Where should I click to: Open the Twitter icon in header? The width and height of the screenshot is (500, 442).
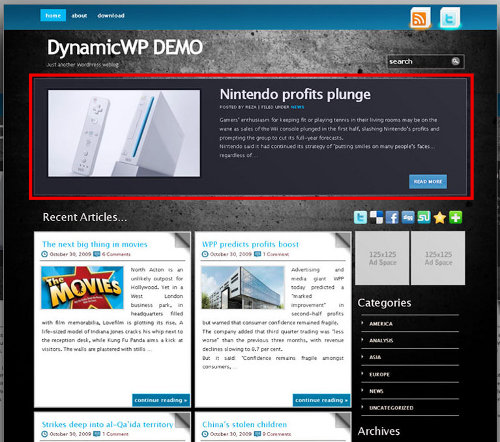coord(449,18)
